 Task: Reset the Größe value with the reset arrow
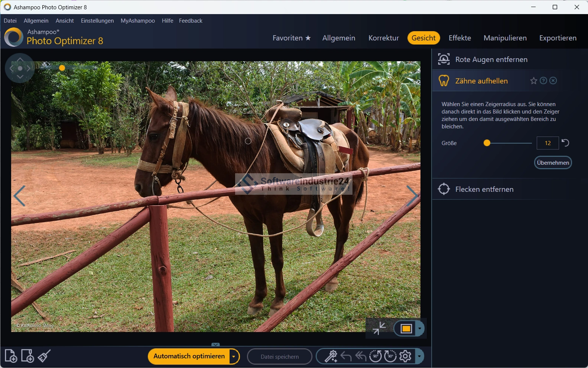(x=565, y=143)
